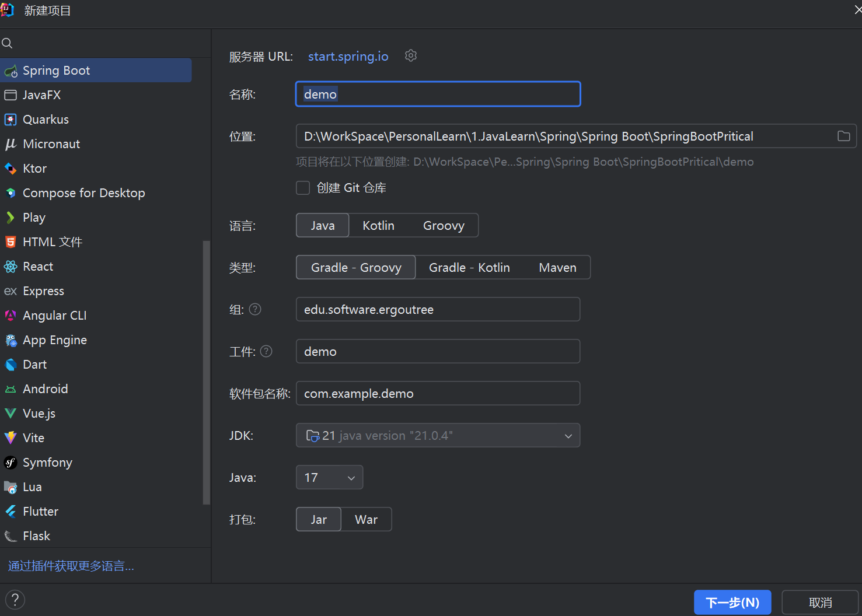This screenshot has height=616, width=862.
Task: Select the Angular CLI row
Action: [96, 316]
